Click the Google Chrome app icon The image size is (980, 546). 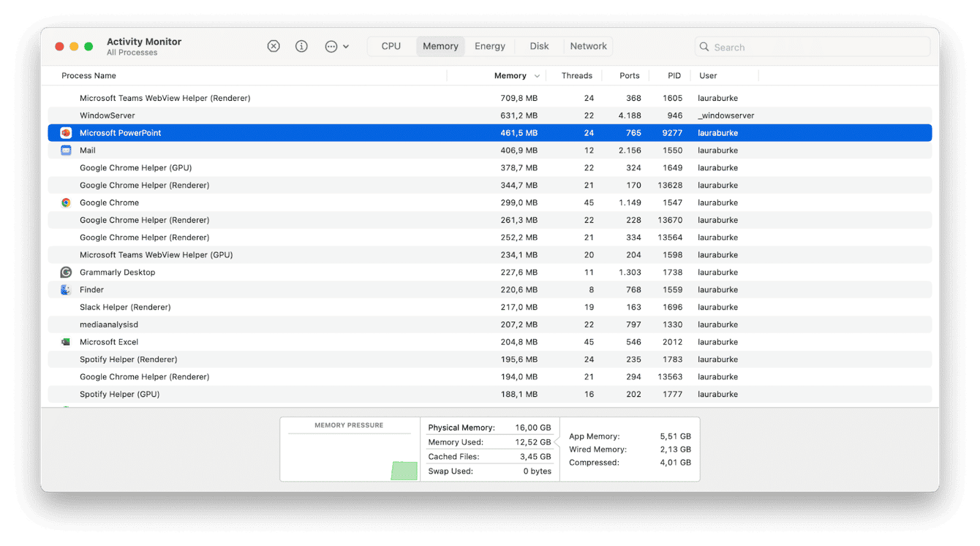65,202
